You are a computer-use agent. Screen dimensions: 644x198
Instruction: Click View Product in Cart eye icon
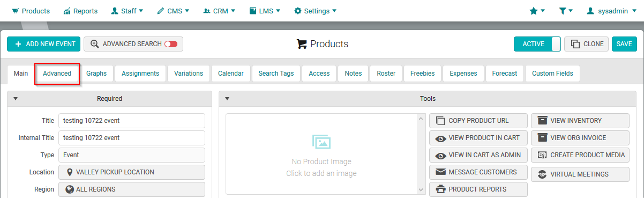coord(441,138)
